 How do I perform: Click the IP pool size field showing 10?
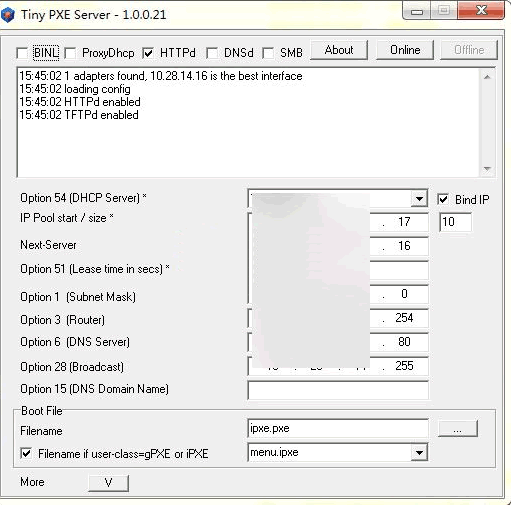455,222
